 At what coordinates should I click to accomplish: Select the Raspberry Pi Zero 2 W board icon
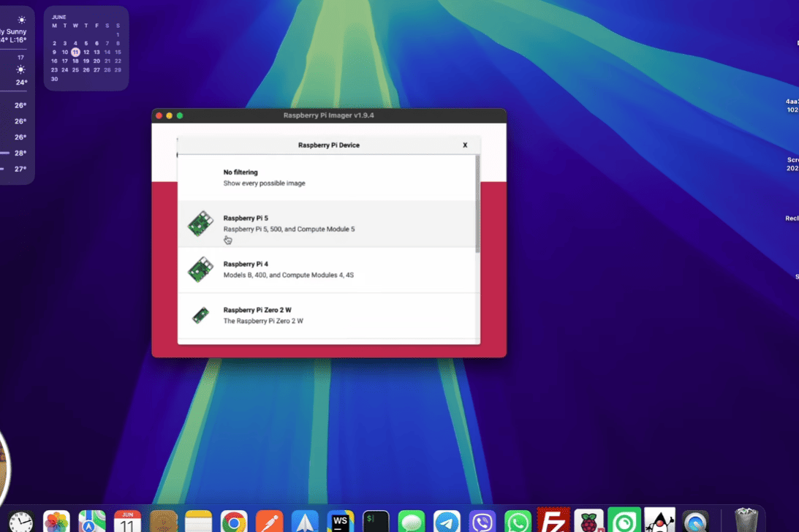pos(200,315)
